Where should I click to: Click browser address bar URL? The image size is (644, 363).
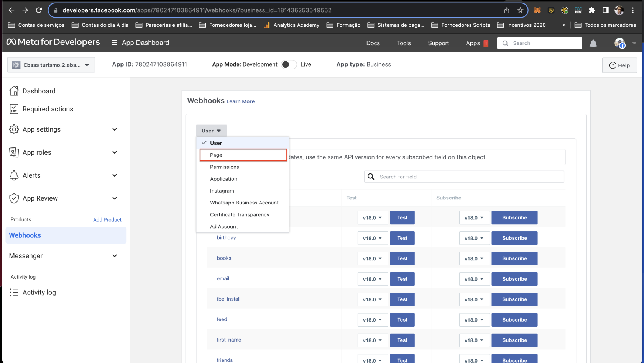(x=197, y=10)
